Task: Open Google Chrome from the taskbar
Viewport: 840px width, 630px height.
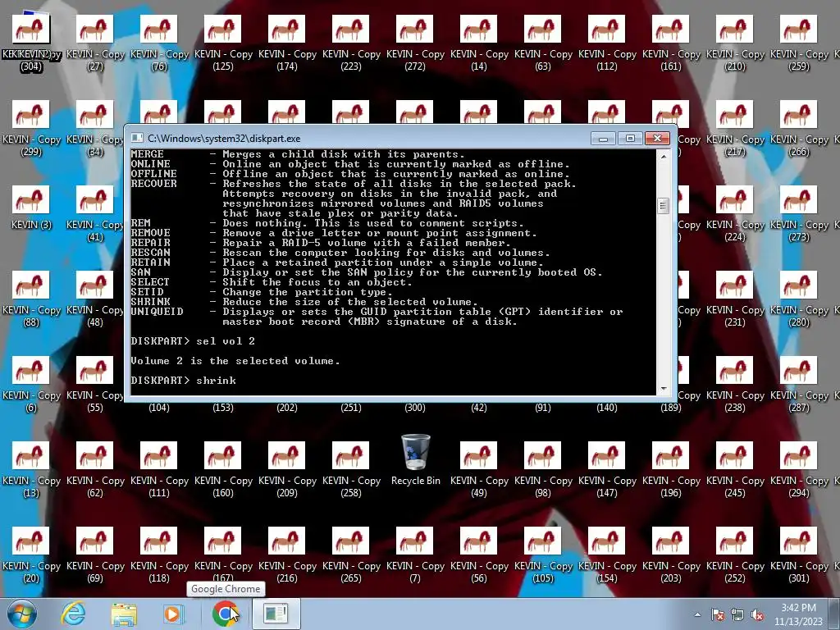Action: coord(226,614)
